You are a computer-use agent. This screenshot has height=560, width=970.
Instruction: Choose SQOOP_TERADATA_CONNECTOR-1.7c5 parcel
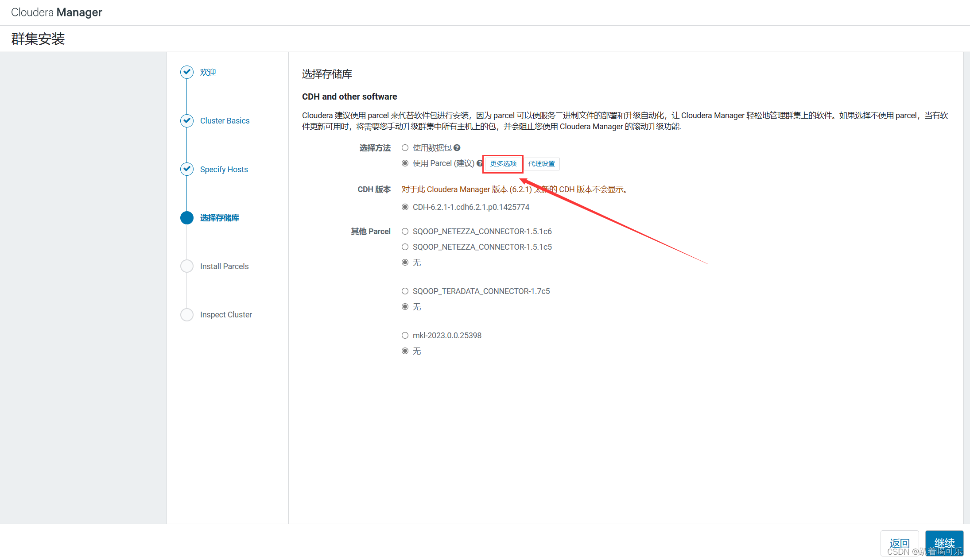coord(405,291)
